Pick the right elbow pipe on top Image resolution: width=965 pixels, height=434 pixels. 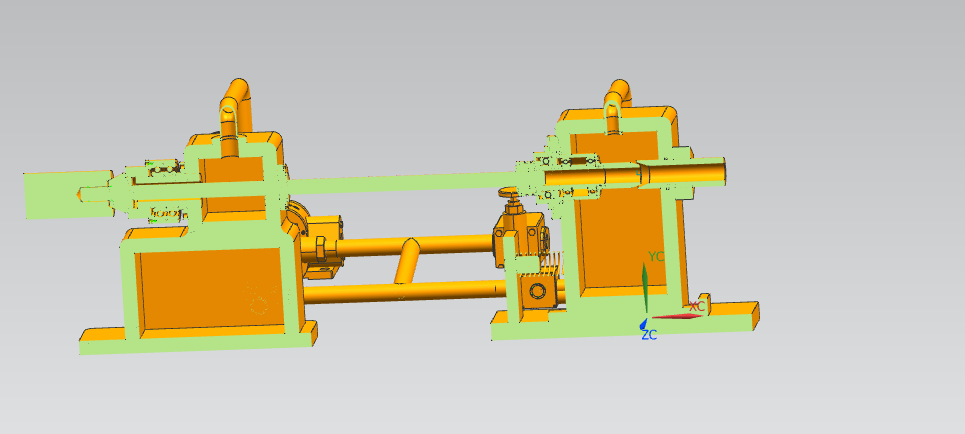(618, 100)
